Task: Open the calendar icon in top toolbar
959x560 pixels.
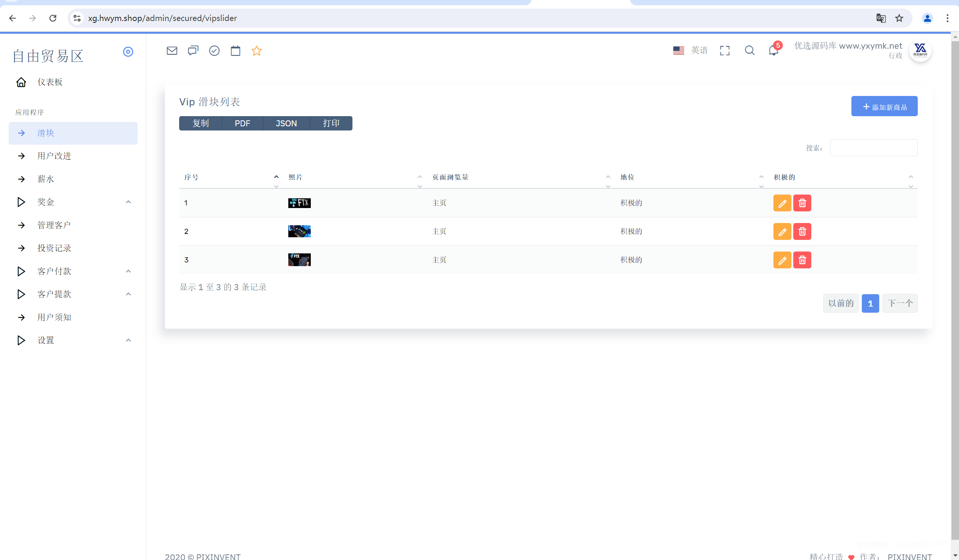Action: point(235,51)
